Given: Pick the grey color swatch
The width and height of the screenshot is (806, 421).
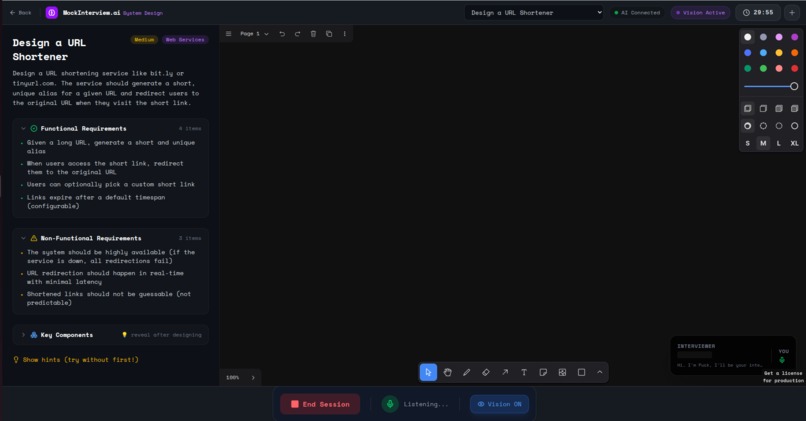Looking at the screenshot, I should click(763, 37).
